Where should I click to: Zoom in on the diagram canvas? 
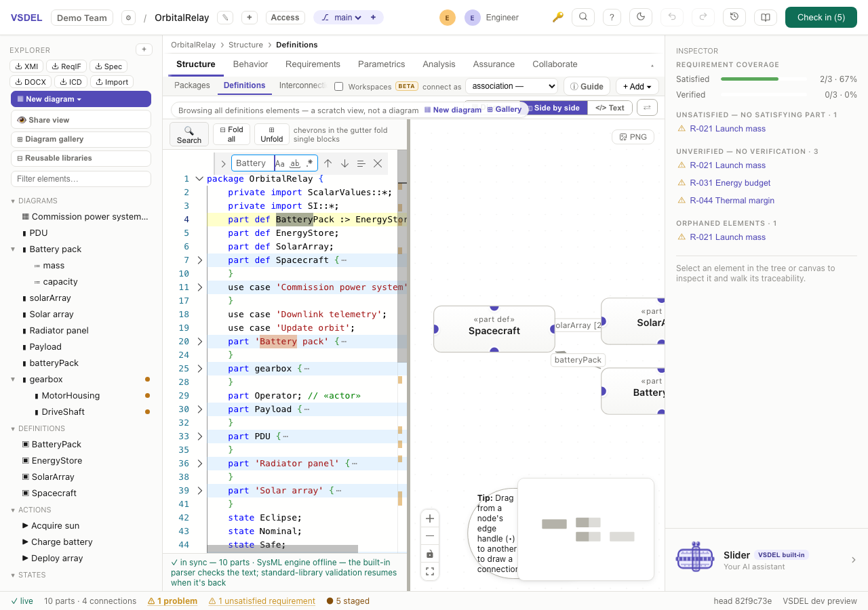click(x=430, y=519)
